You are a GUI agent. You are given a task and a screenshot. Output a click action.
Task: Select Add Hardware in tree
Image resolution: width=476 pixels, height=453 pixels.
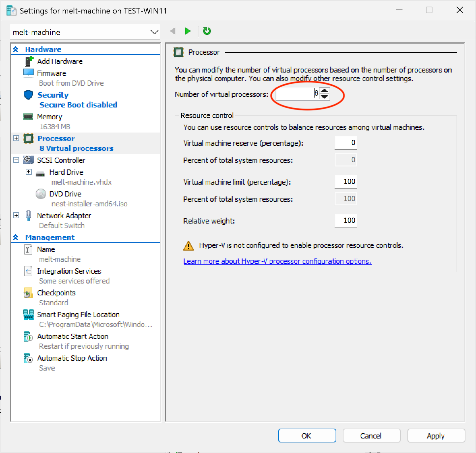[60, 61]
